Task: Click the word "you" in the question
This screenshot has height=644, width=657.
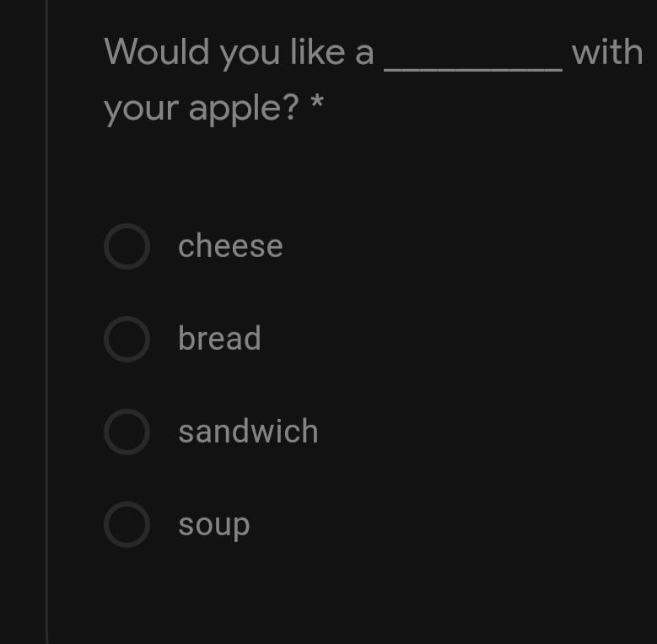Action: (x=250, y=54)
